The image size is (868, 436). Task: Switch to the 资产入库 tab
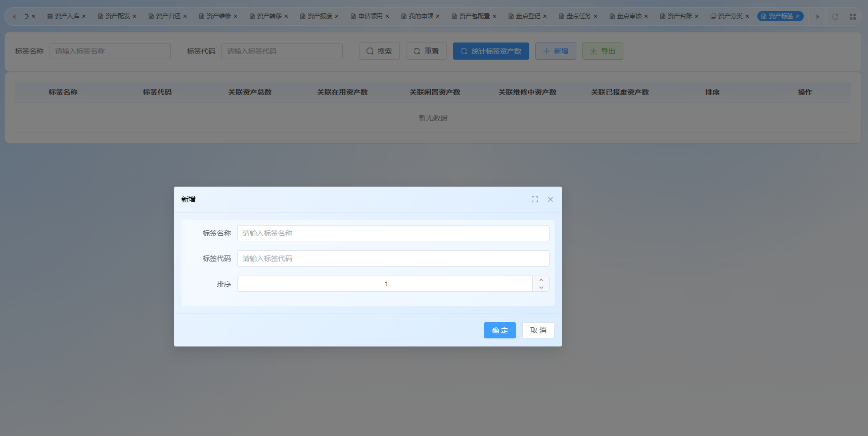pyautogui.click(x=67, y=16)
